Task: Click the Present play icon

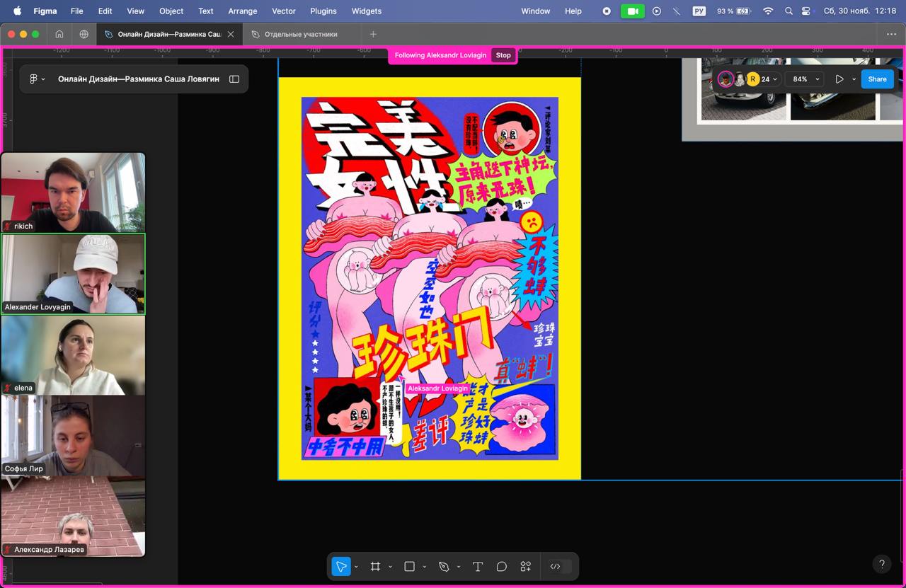Action: [x=839, y=79]
